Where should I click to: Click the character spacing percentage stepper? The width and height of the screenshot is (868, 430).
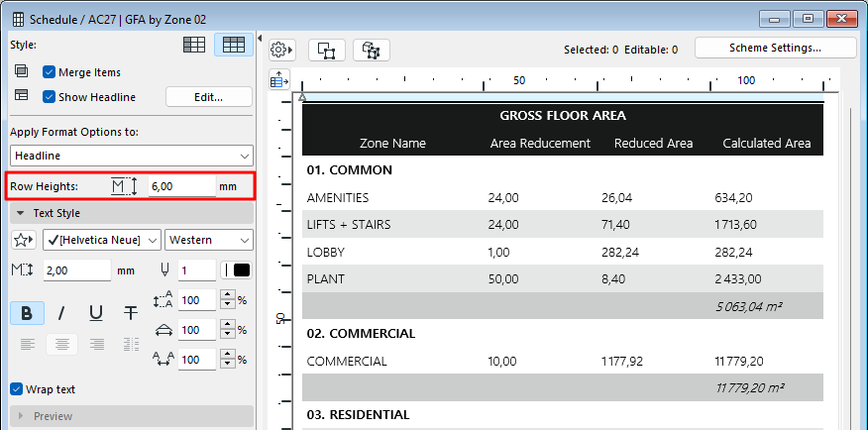point(228,360)
